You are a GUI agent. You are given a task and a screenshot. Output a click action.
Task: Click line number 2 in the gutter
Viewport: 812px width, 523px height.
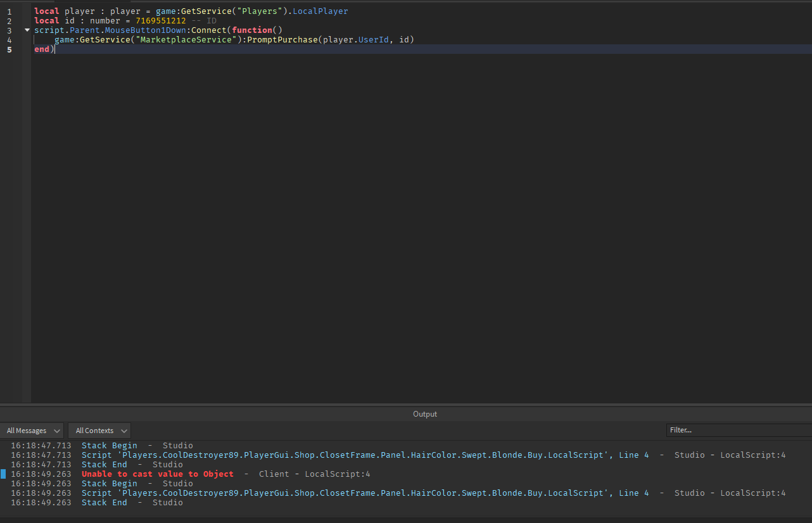8,20
